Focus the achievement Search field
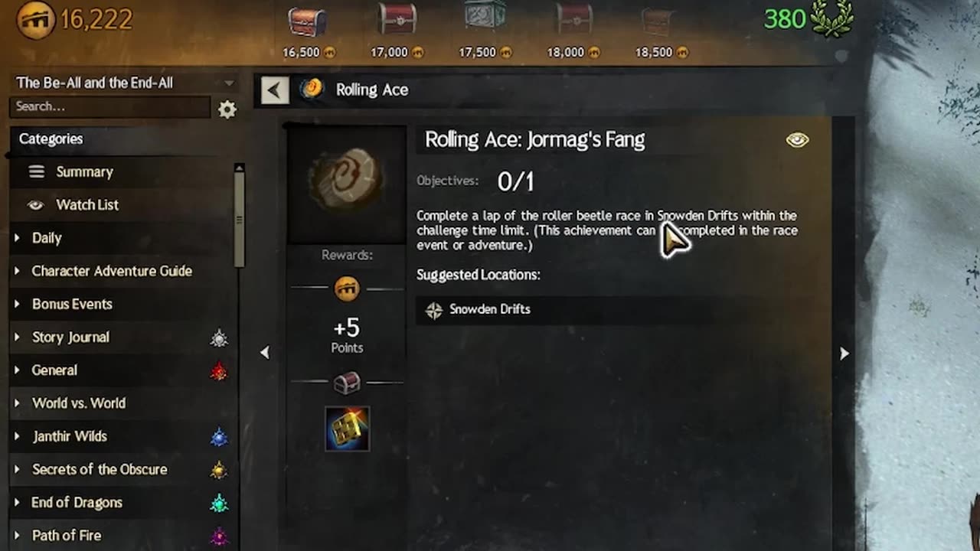This screenshot has width=980, height=551. 110,107
